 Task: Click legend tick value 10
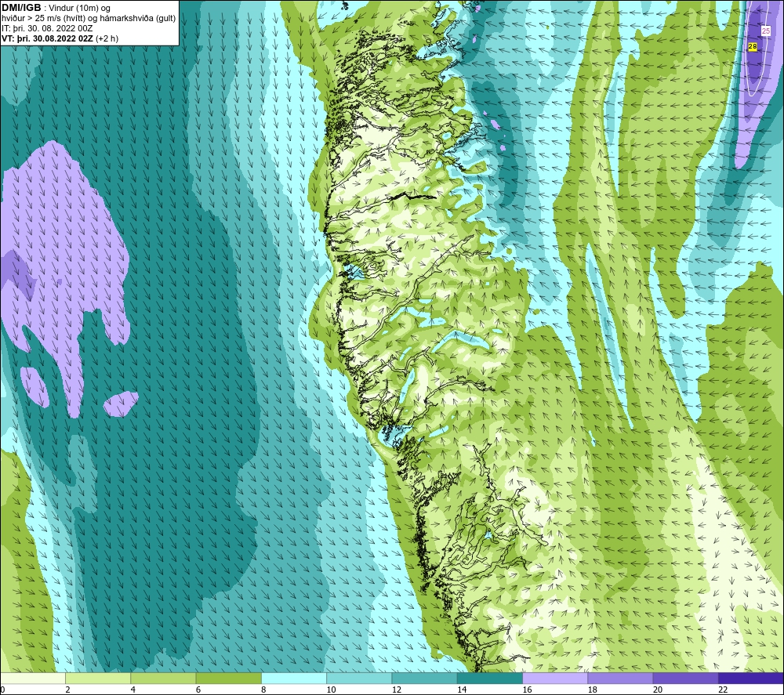pos(332,690)
